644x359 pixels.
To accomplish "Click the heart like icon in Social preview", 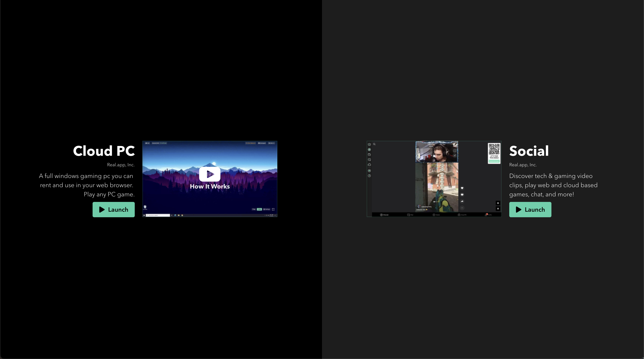I will (x=462, y=188).
